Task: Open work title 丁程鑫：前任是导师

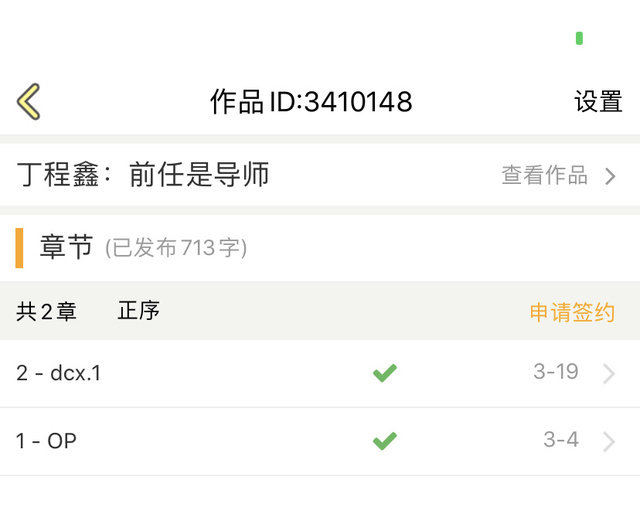Action: (144, 175)
